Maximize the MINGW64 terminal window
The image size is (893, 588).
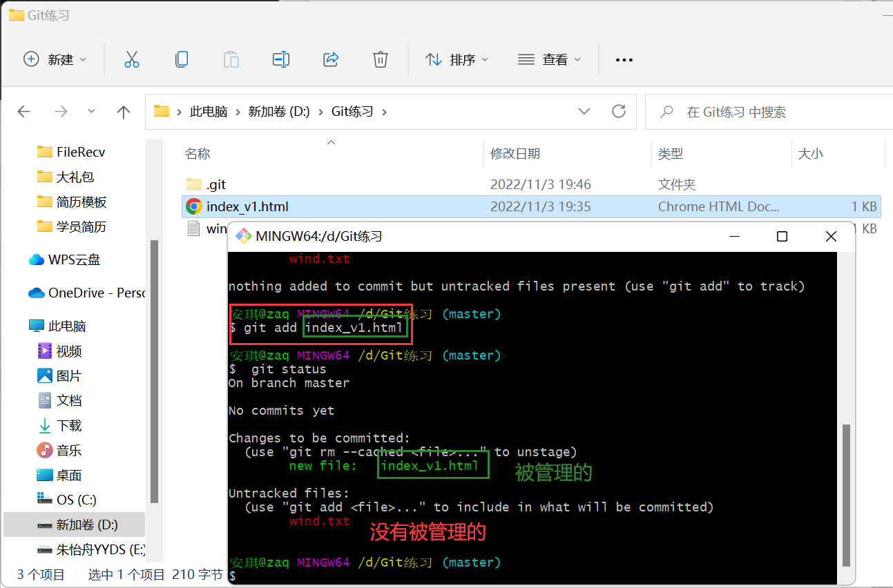tap(782, 237)
